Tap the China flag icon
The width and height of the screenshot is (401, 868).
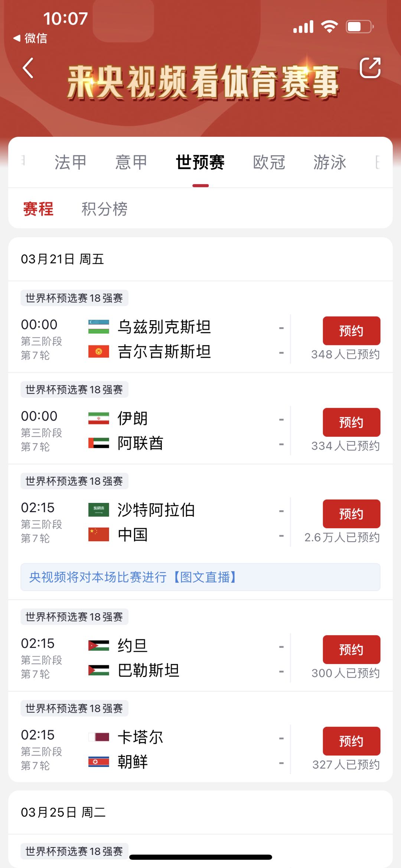pyautogui.click(x=98, y=534)
